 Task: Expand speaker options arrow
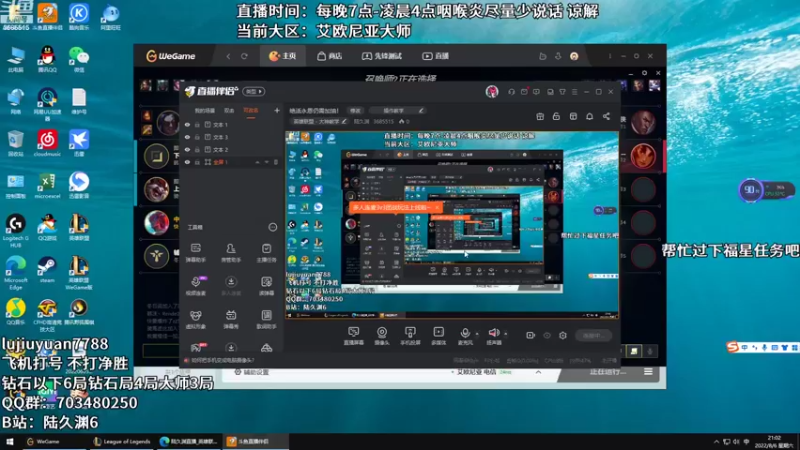(x=506, y=334)
